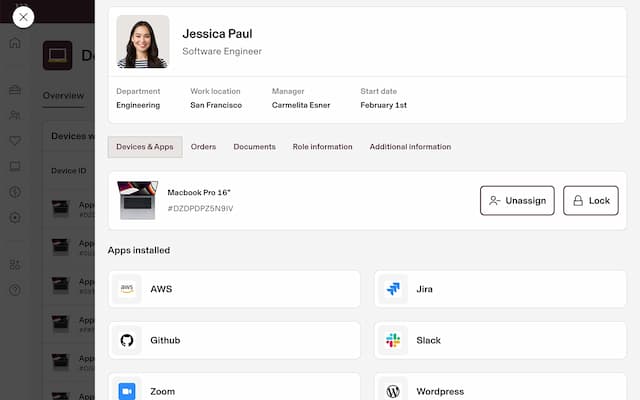Image resolution: width=640 pixels, height=400 pixels.
Task: Click the Wordpress app icon
Action: coord(393,391)
